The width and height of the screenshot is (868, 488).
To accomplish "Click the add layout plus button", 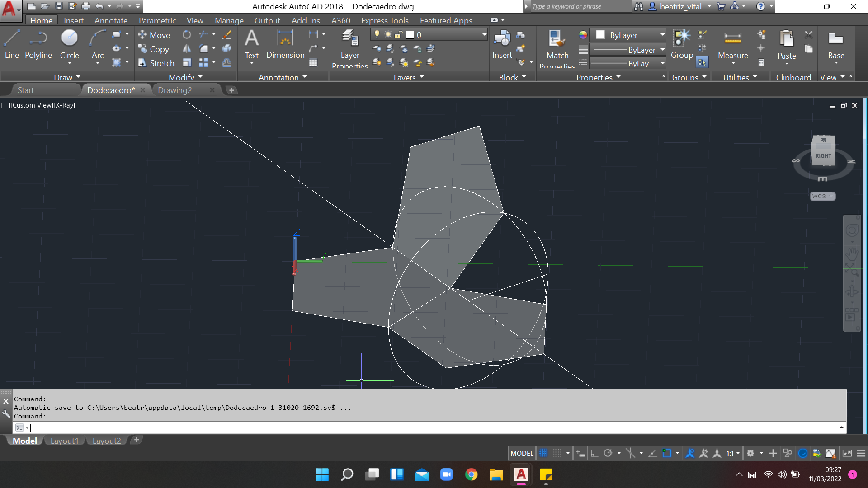I will tap(137, 440).
